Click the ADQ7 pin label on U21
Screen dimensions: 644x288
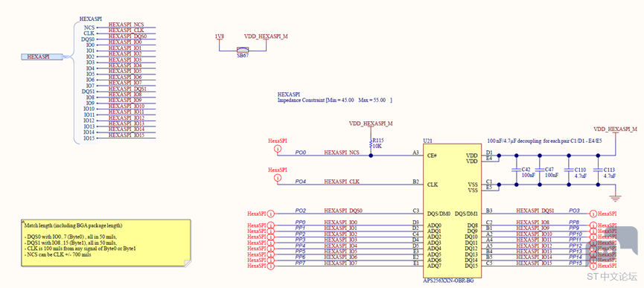tap(434, 266)
